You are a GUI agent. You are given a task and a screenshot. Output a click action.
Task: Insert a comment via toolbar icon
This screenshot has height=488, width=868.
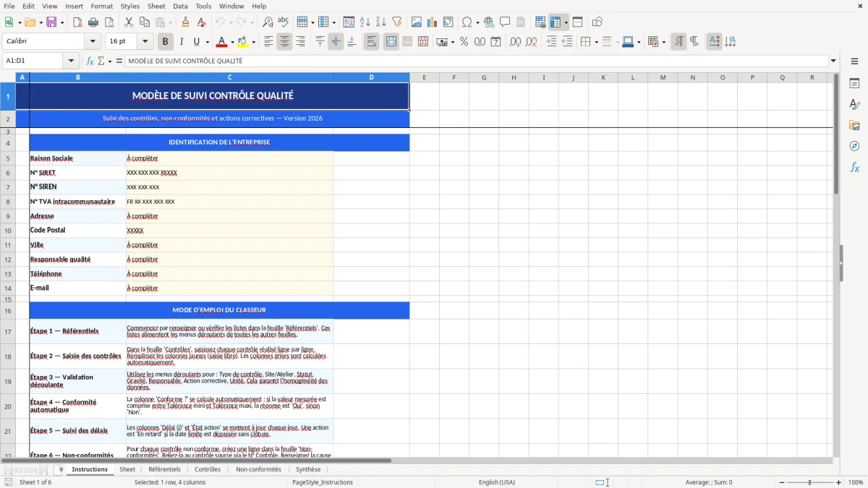(505, 22)
